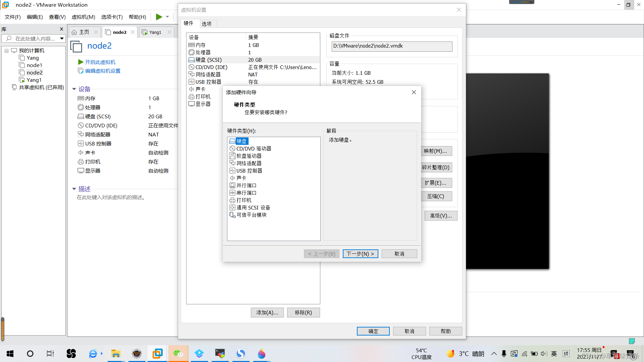The image size is (644, 362).
Task: Open File Explorer from the taskbar
Action: point(116,354)
